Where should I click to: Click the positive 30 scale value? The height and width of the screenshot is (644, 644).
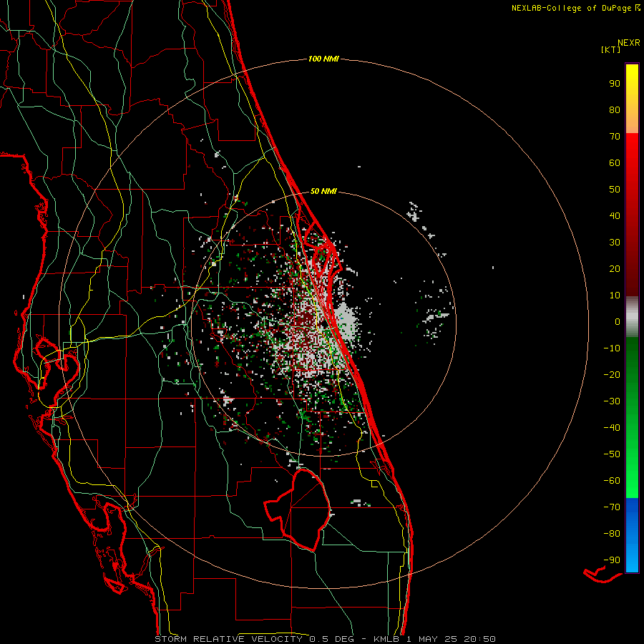(615, 243)
